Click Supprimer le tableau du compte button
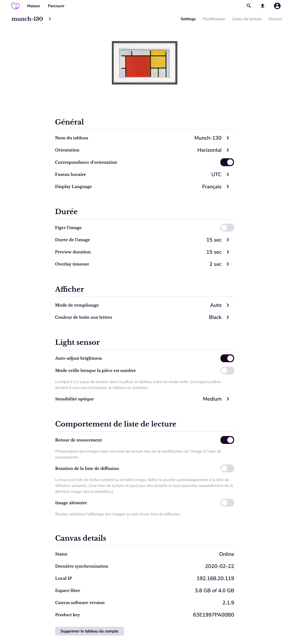The width and height of the screenshot is (293, 644). [x=89, y=631]
